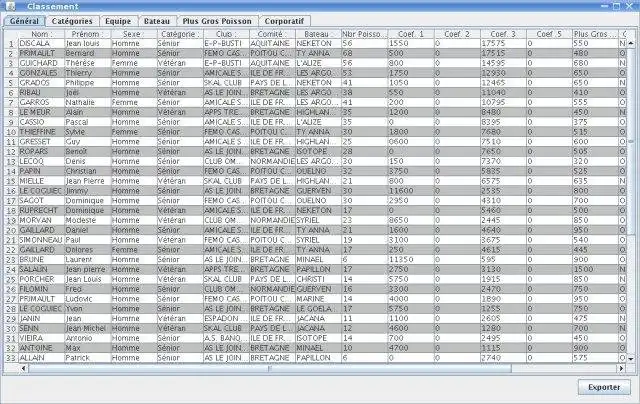Click the Bateau column header
640x404 pixels.
pyautogui.click(x=318, y=34)
